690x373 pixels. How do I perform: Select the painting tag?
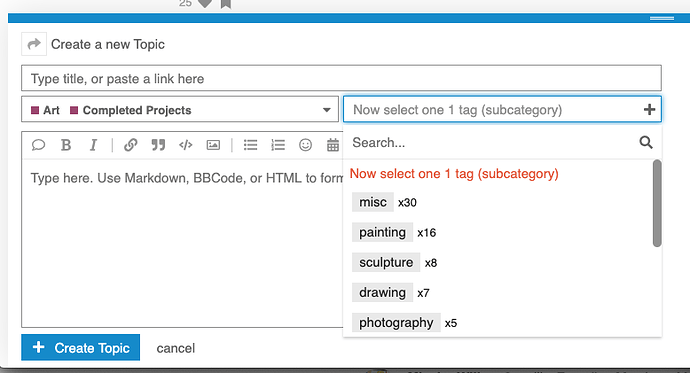tap(382, 232)
